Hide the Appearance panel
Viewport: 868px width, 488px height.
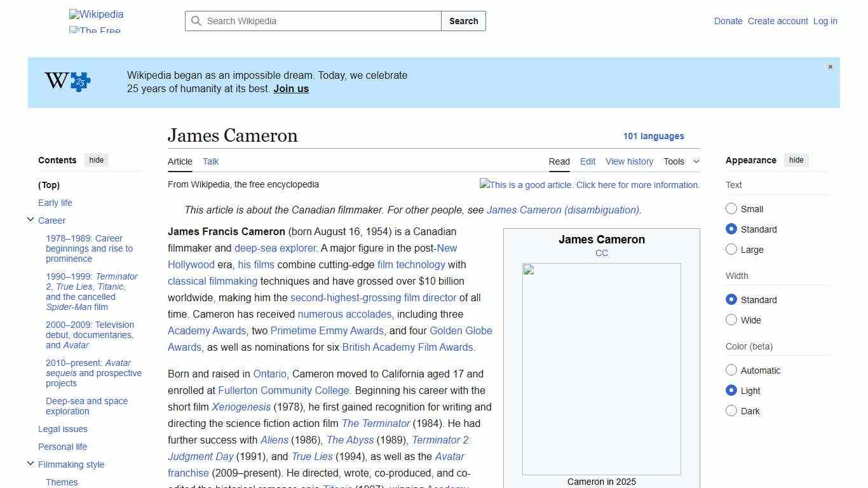(x=796, y=159)
